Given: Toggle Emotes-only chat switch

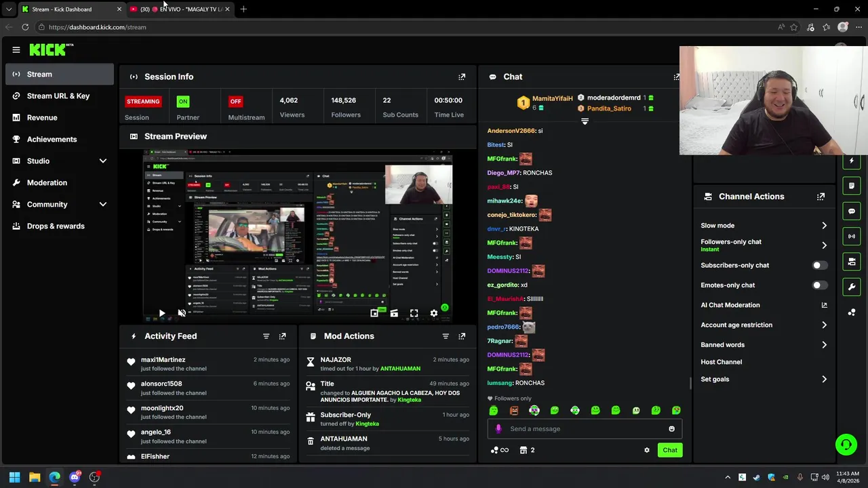Looking at the screenshot, I should click(819, 285).
